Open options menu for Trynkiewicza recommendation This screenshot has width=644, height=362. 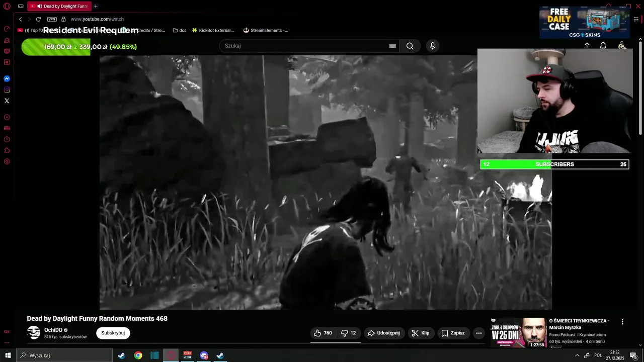tap(622, 322)
